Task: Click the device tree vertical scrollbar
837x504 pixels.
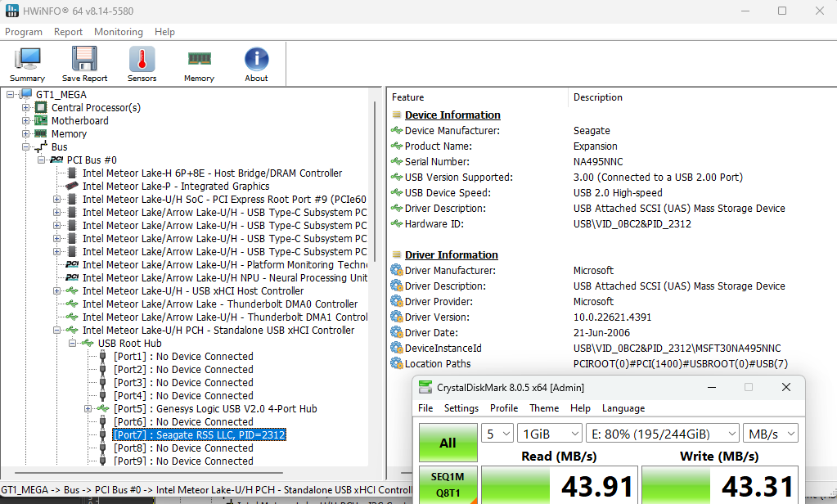Action: click(375, 182)
